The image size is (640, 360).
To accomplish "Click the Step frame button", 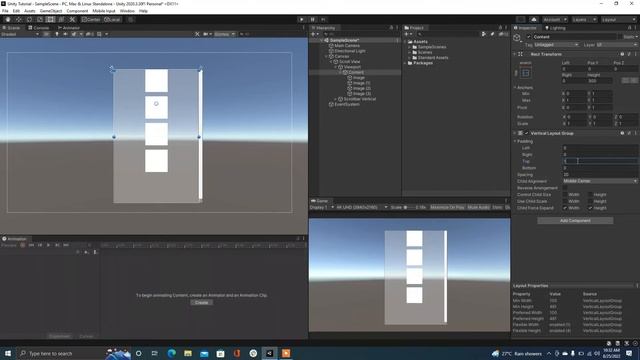I will tap(323, 19).
